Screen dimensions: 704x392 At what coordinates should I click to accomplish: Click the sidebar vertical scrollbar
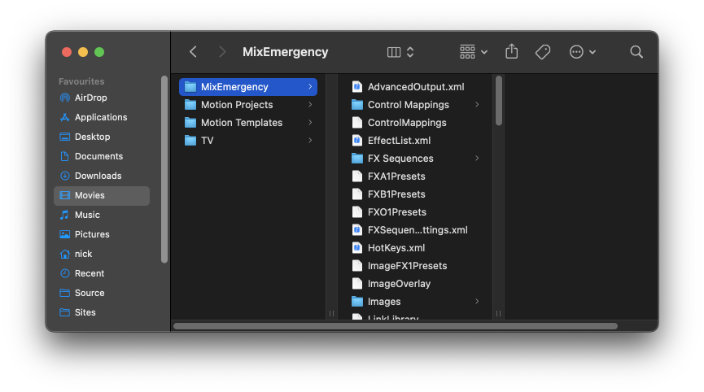pos(164,169)
